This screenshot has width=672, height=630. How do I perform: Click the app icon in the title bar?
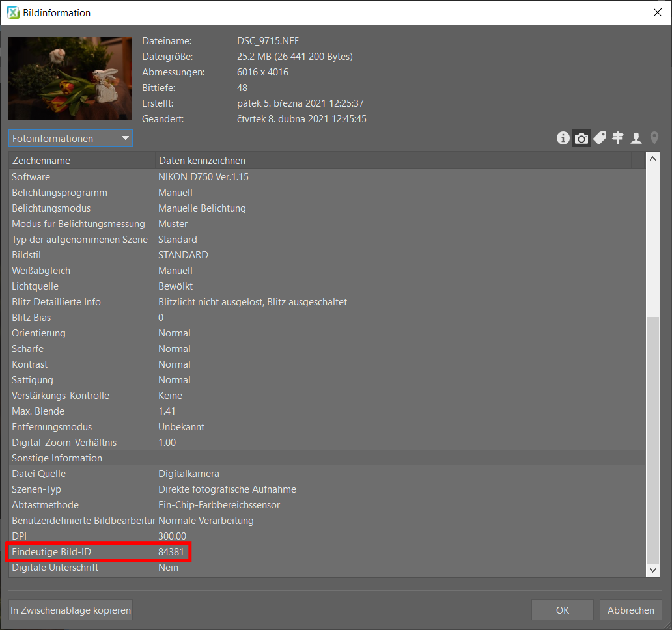tap(12, 12)
